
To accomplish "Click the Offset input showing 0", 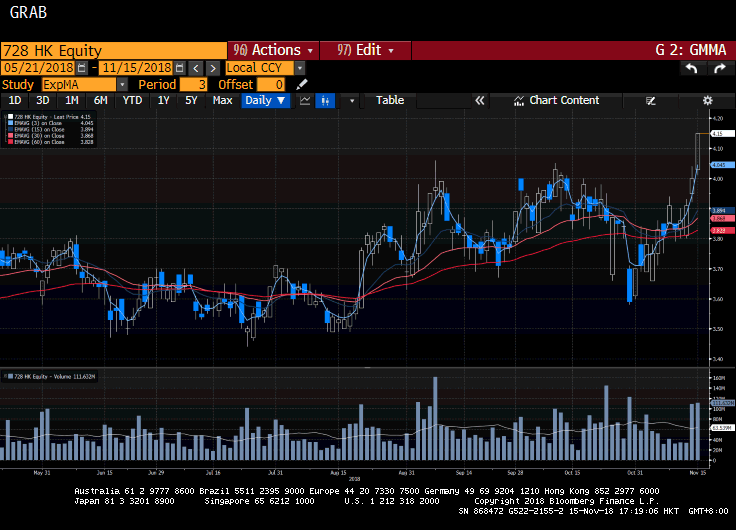I will (x=271, y=84).
